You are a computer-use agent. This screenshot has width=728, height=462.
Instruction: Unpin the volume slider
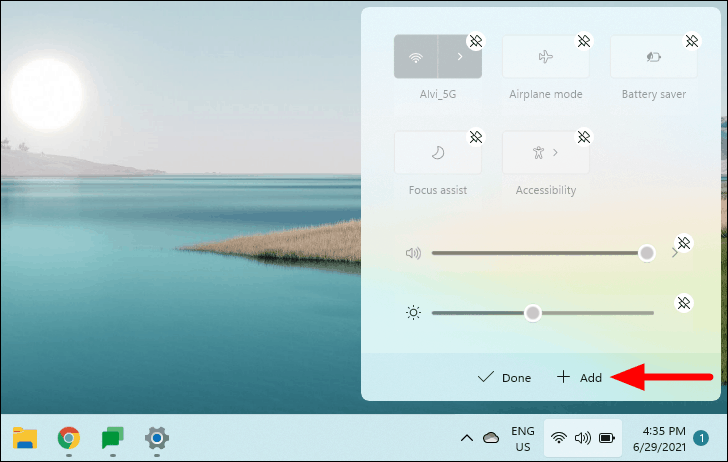683,243
